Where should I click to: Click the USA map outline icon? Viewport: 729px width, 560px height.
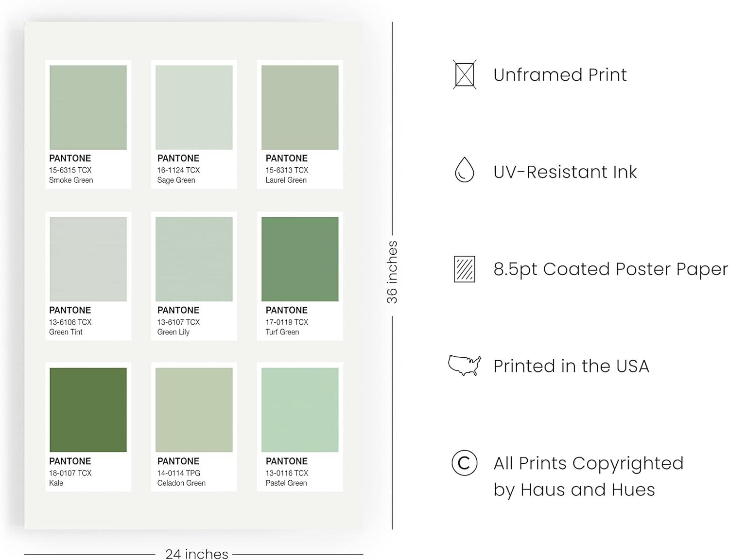pyautogui.click(x=464, y=365)
